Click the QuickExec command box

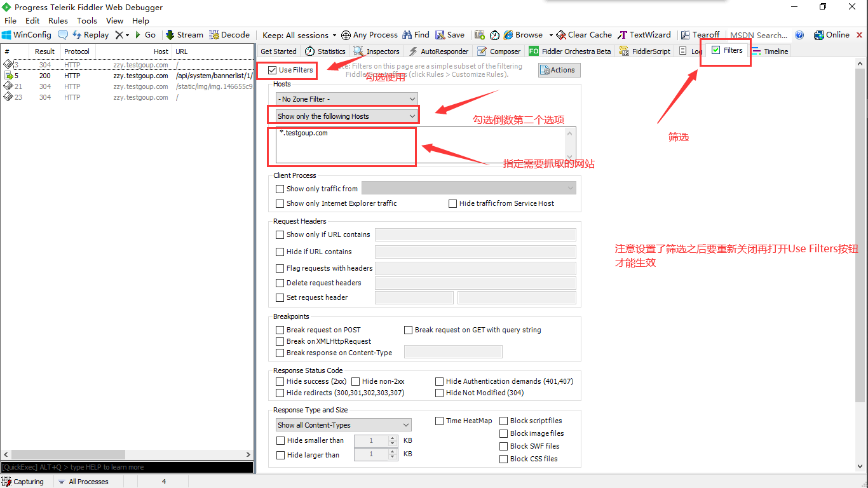127,467
